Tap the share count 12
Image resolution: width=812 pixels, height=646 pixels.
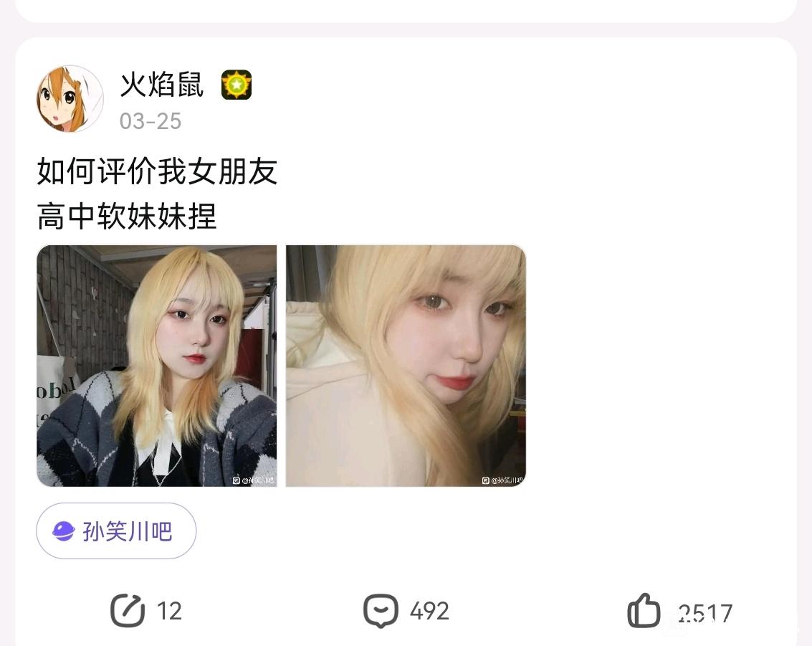[x=169, y=612]
